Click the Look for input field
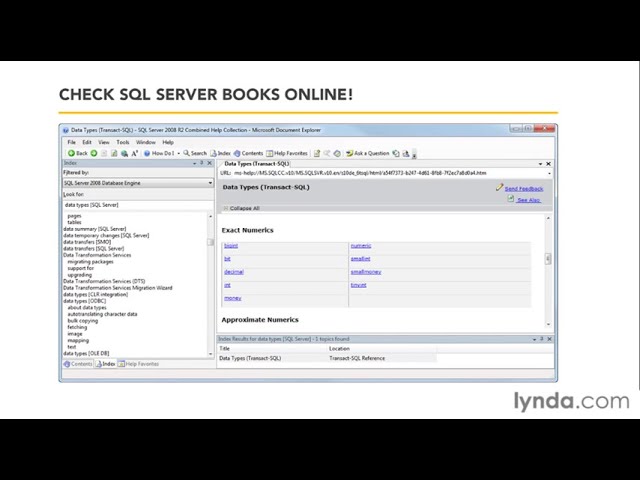This screenshot has height=480, width=640. click(138, 205)
